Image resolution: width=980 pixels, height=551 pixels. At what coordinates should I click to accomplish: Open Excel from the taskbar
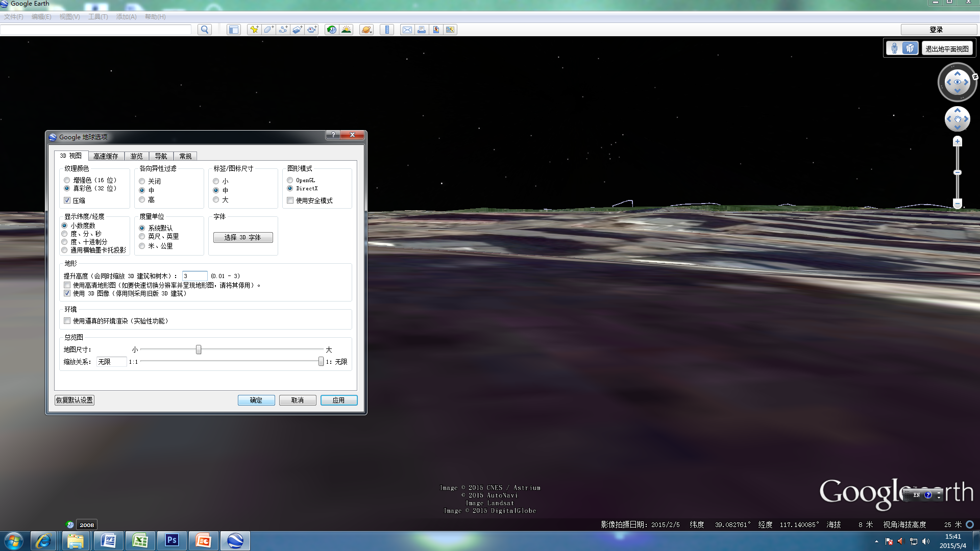140,541
